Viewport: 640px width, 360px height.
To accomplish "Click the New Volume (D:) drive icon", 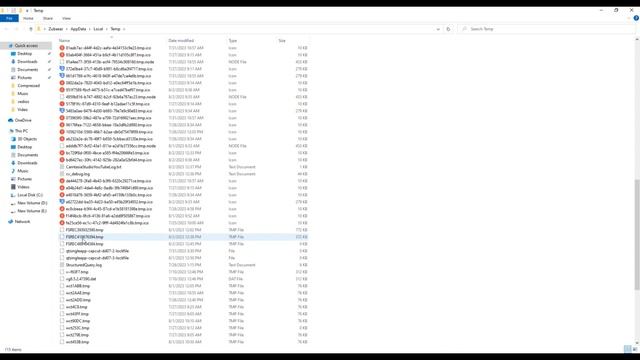I will coord(13,203).
